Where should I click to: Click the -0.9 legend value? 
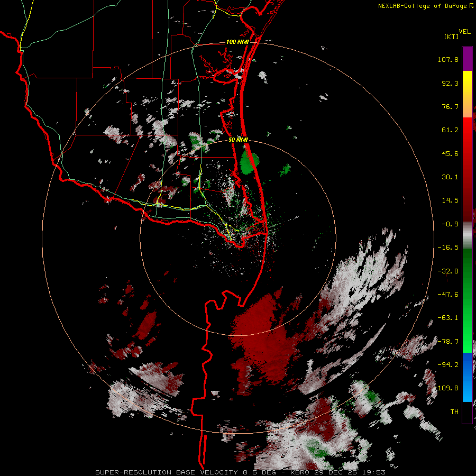coord(450,224)
